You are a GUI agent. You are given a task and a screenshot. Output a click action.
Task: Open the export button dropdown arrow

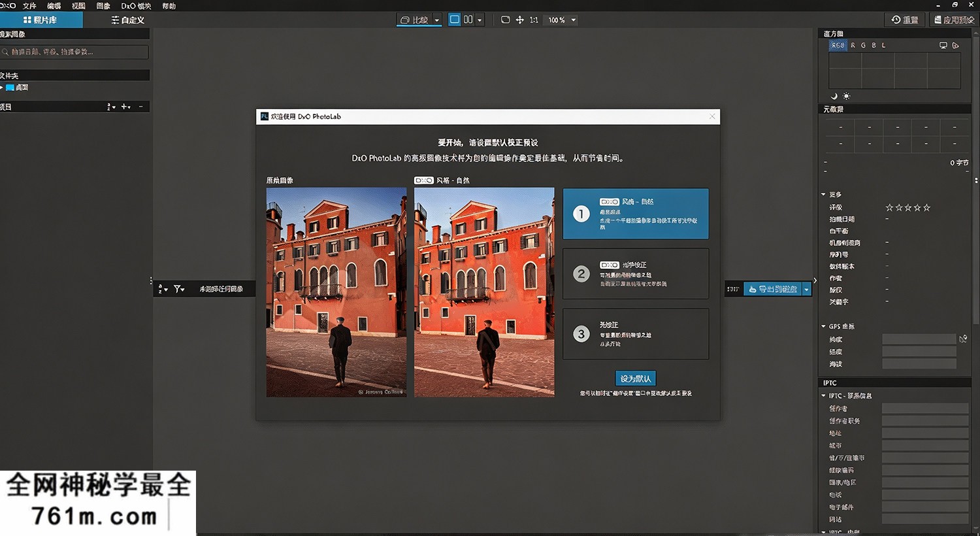[807, 289]
